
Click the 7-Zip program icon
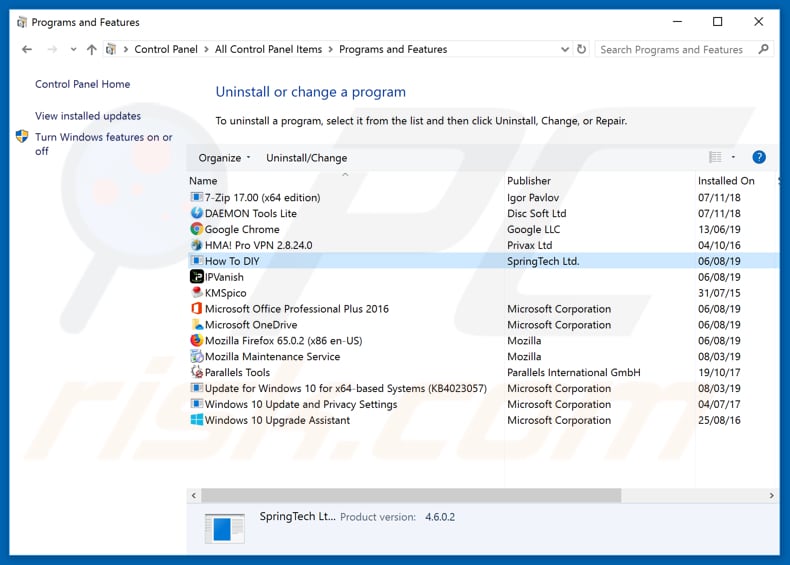coord(196,197)
